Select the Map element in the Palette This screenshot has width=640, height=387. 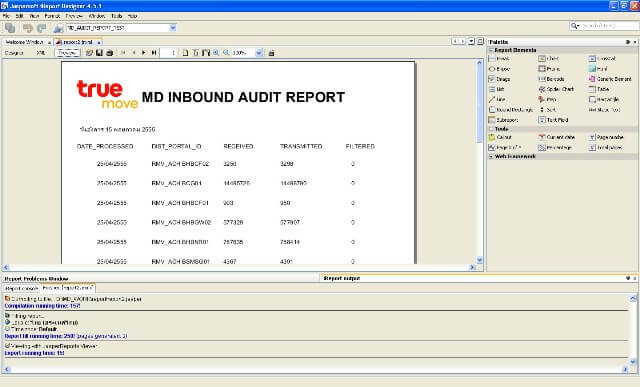click(x=547, y=100)
